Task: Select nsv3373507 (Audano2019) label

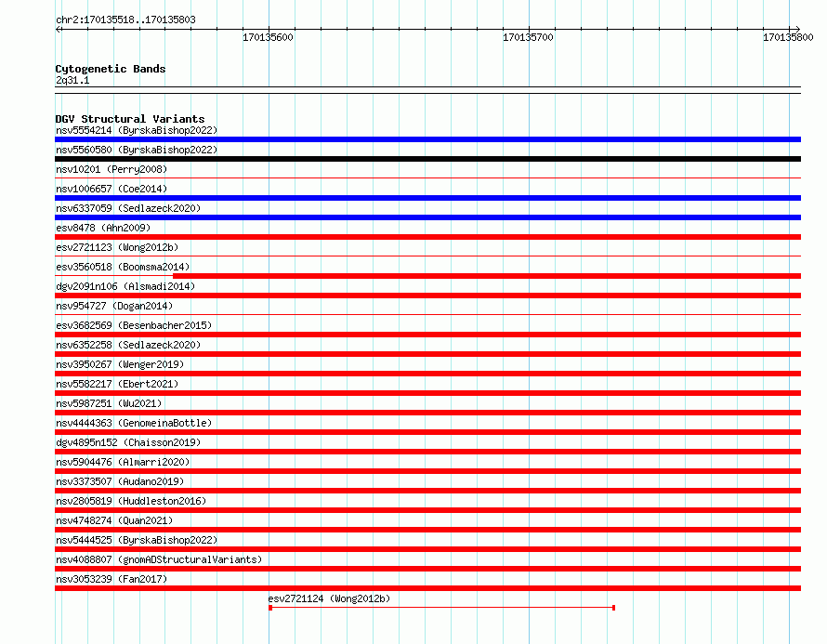Action: pyautogui.click(x=120, y=481)
